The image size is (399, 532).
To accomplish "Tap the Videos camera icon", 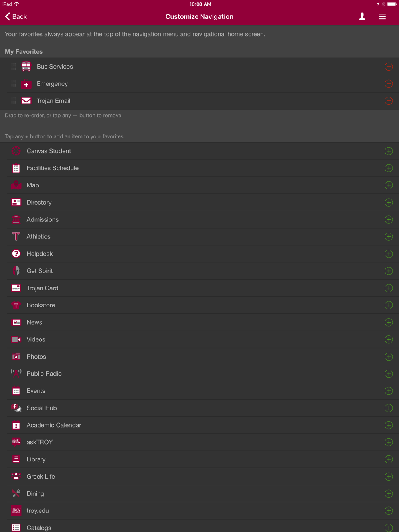I will pyautogui.click(x=16, y=339).
